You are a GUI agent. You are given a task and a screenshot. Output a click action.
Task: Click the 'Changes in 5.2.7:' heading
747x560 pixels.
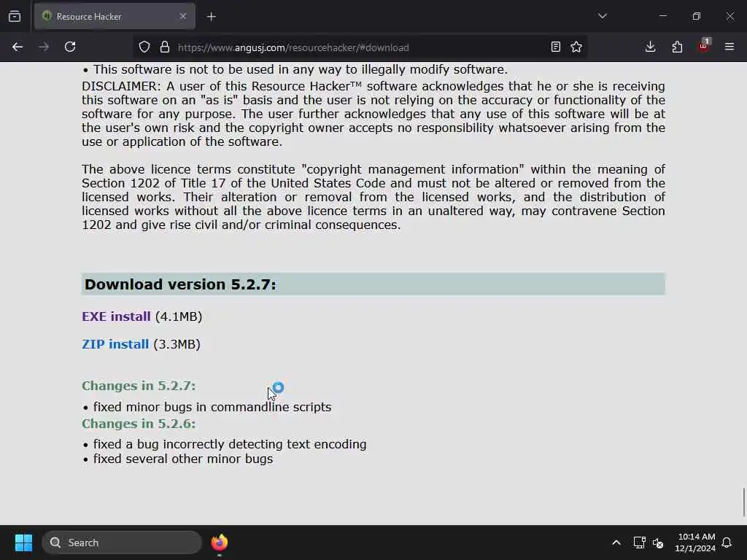139,385
